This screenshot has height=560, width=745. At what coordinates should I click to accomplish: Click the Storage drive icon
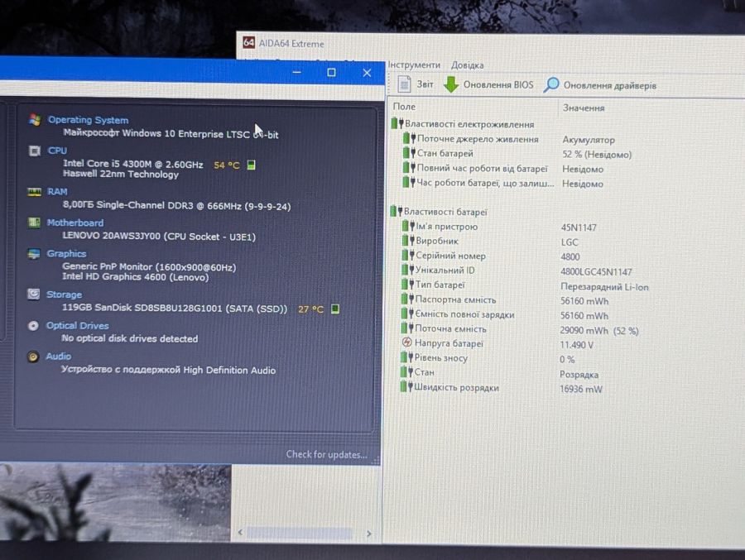point(33,294)
